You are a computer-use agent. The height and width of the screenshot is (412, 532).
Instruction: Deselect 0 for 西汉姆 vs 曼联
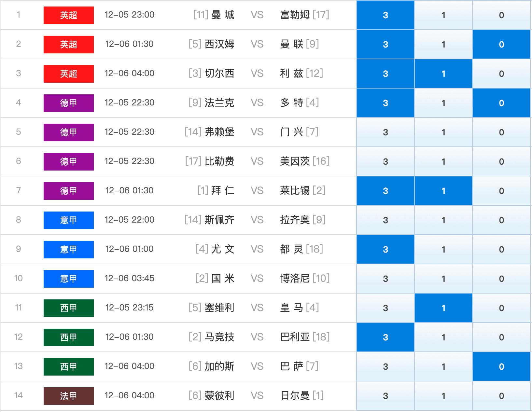(x=501, y=44)
